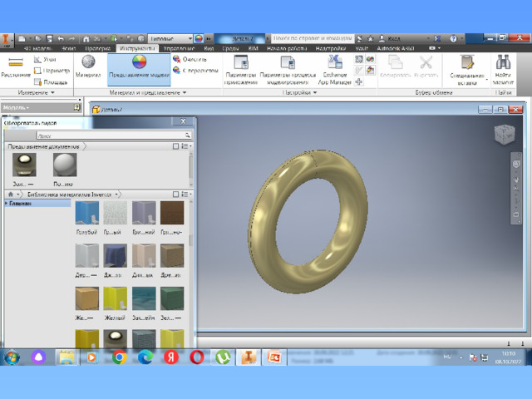Select the Представление модели color wheel tool

click(139, 66)
